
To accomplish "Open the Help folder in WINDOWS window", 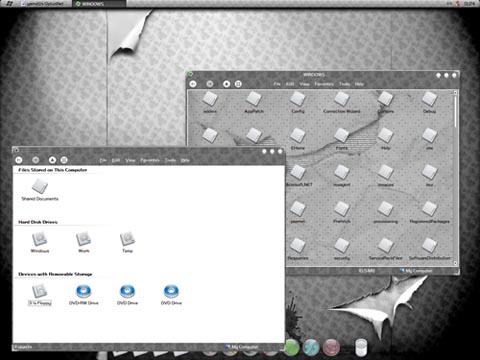I will 386,139.
